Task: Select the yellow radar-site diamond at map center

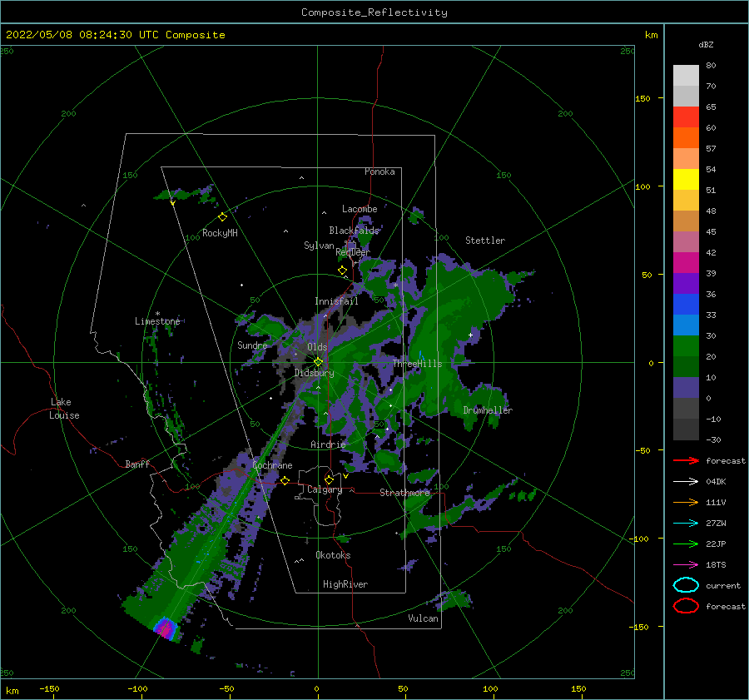Action: tap(318, 362)
